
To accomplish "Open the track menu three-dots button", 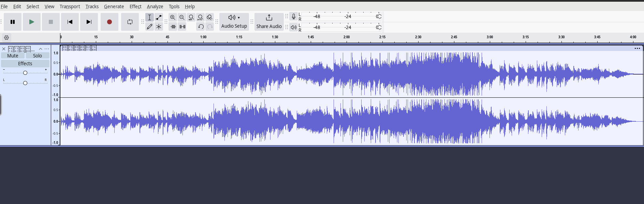I will pyautogui.click(x=47, y=49).
